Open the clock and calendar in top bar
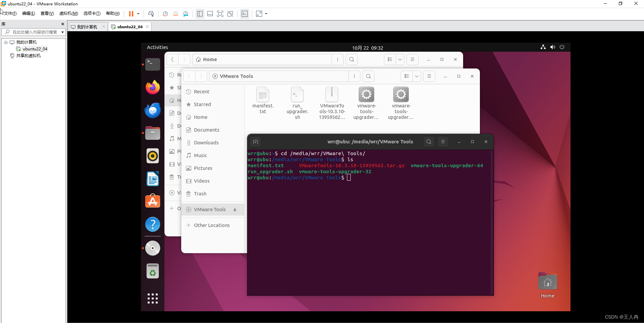The image size is (644, 323). click(x=367, y=48)
